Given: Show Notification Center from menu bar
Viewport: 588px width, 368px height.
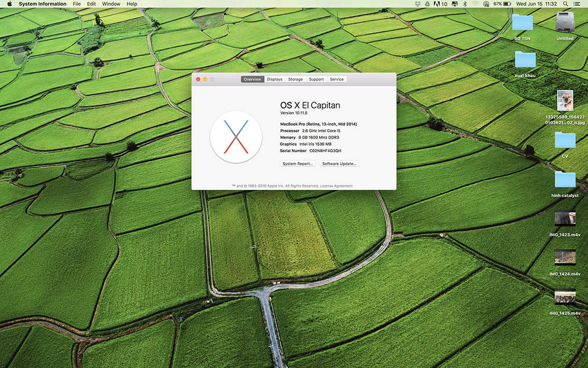Looking at the screenshot, I should tap(576, 4).
